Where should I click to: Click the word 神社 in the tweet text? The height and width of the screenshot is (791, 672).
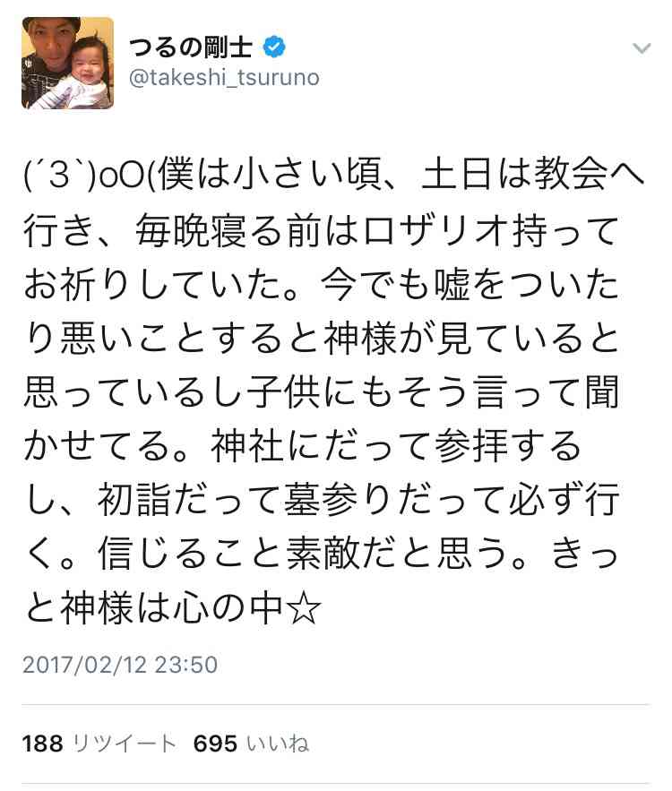pyautogui.click(x=246, y=446)
